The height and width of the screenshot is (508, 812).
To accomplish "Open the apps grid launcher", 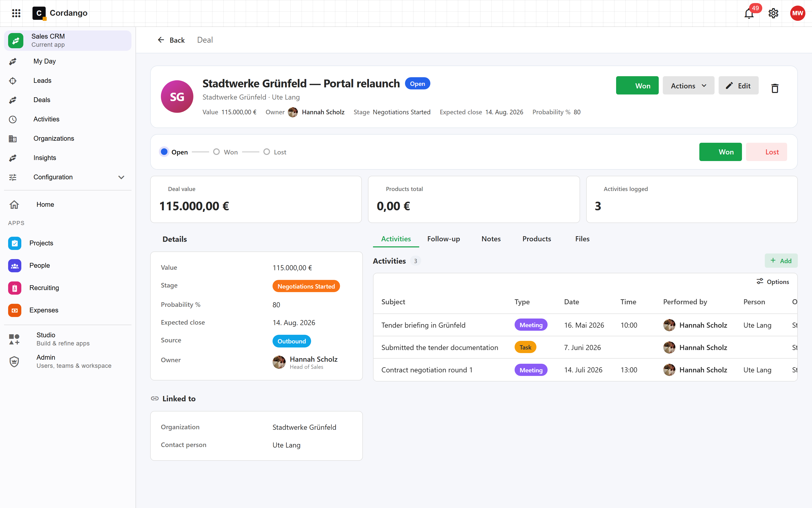I will pos(16,13).
